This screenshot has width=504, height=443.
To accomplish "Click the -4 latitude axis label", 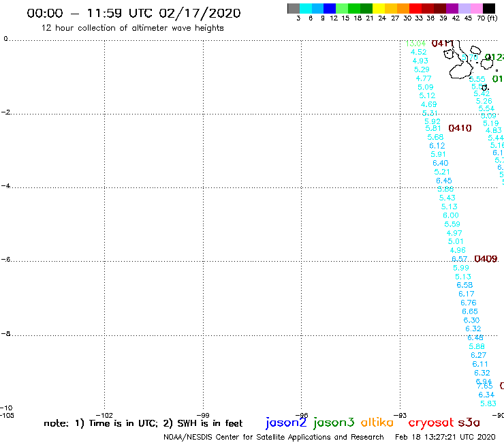I will 5,185.
